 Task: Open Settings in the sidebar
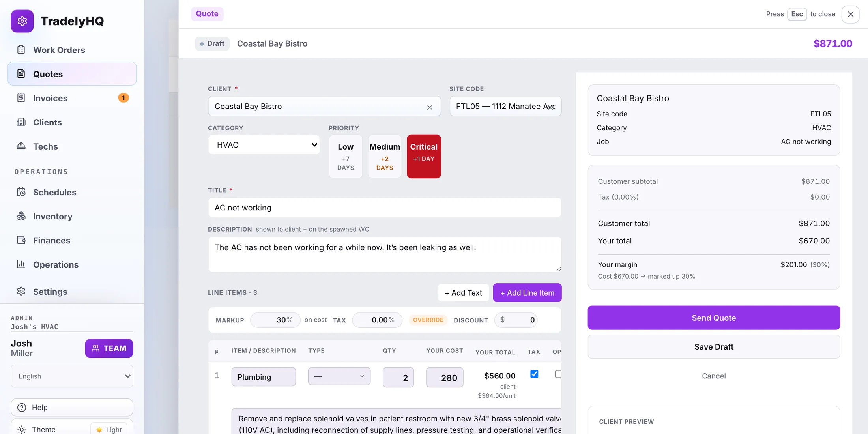[72, 292]
